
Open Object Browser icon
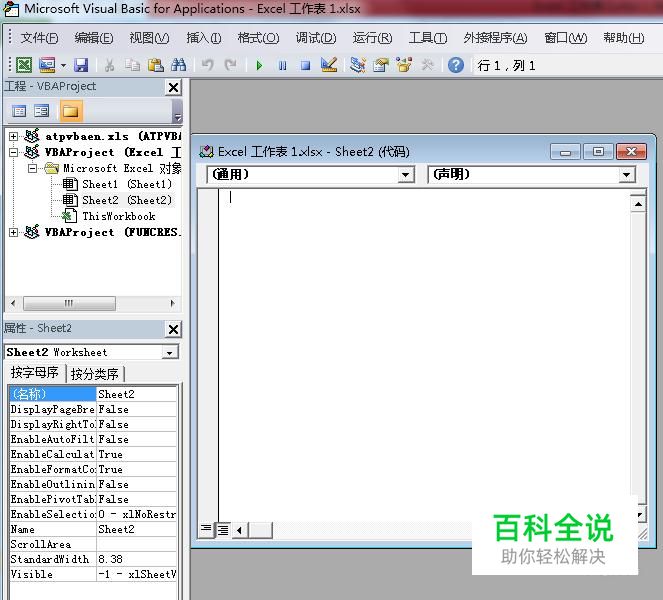click(404, 65)
